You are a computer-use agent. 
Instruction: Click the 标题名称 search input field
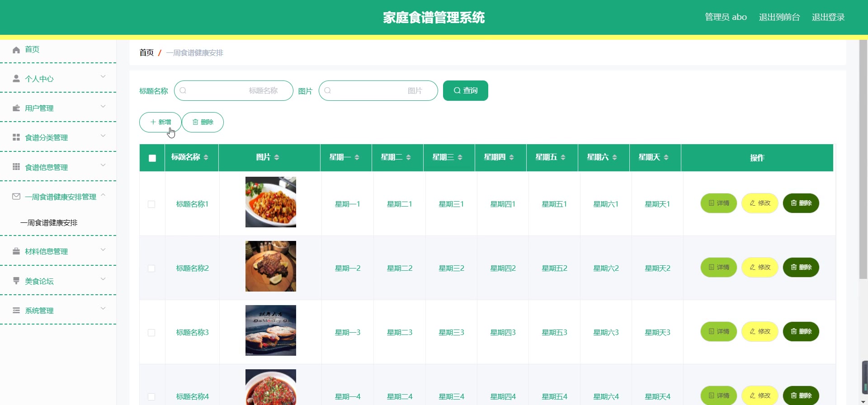(x=234, y=90)
